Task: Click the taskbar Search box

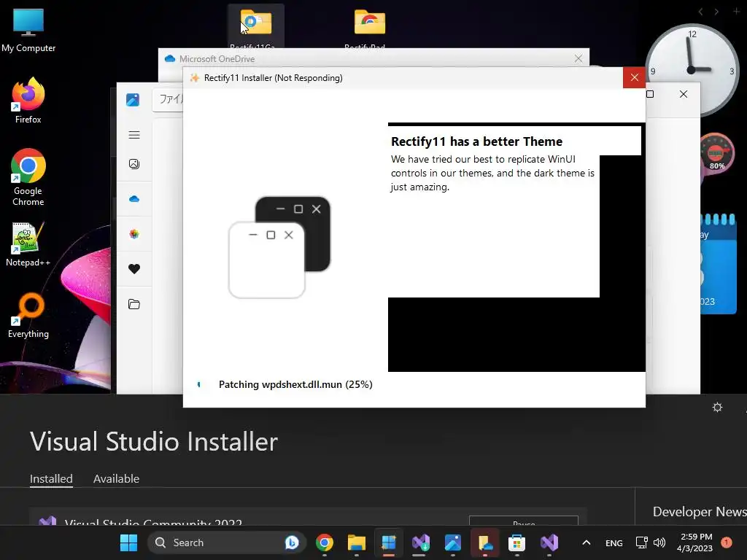Action: 227,542
